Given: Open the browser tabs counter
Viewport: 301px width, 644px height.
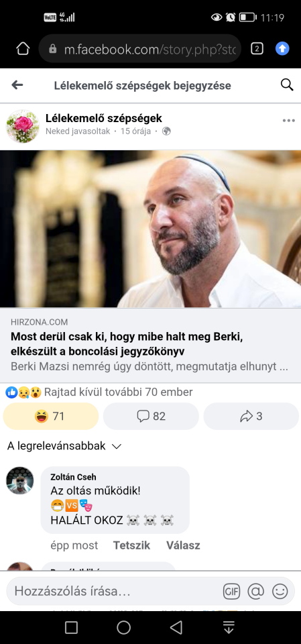Looking at the screenshot, I should pos(257,49).
